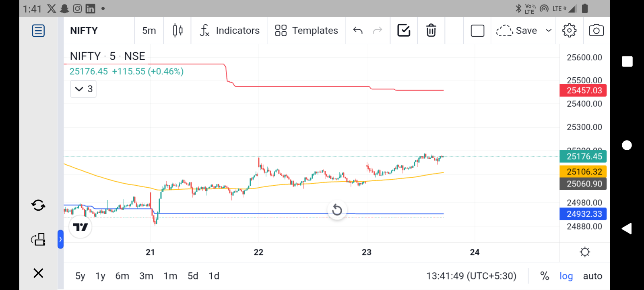Change the 5m chart interval
The height and width of the screenshot is (290, 644).
(x=149, y=31)
